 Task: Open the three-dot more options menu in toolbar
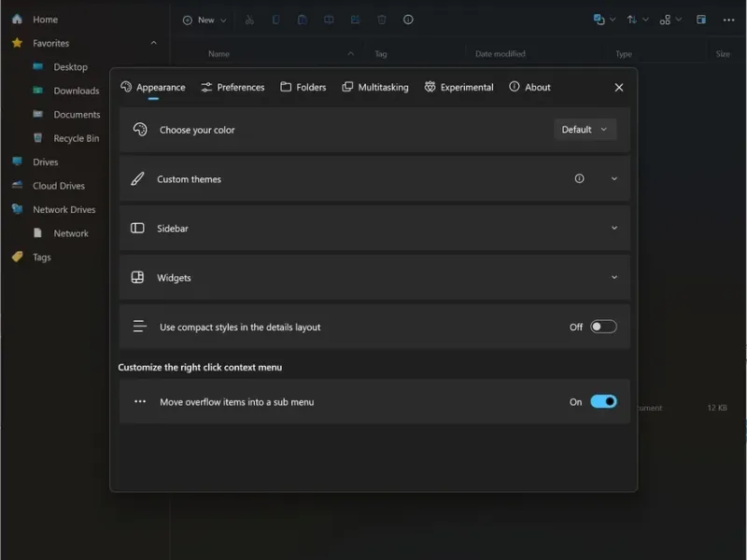pyautogui.click(x=728, y=20)
